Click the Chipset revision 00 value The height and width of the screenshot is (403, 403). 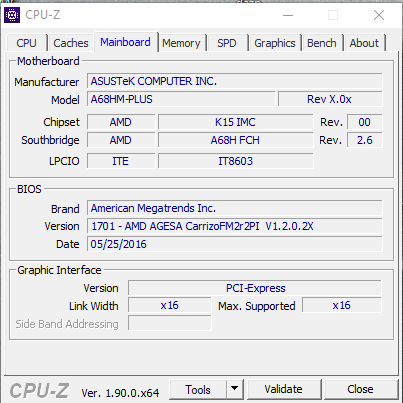tap(365, 122)
